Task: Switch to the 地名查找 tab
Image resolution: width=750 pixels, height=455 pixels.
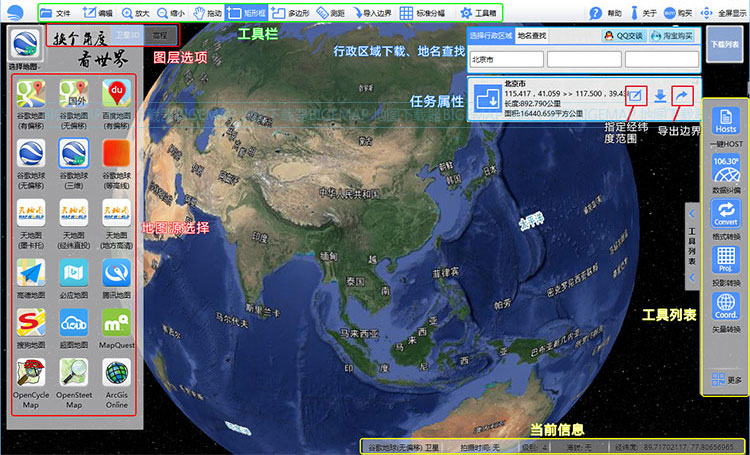Action: [531, 35]
